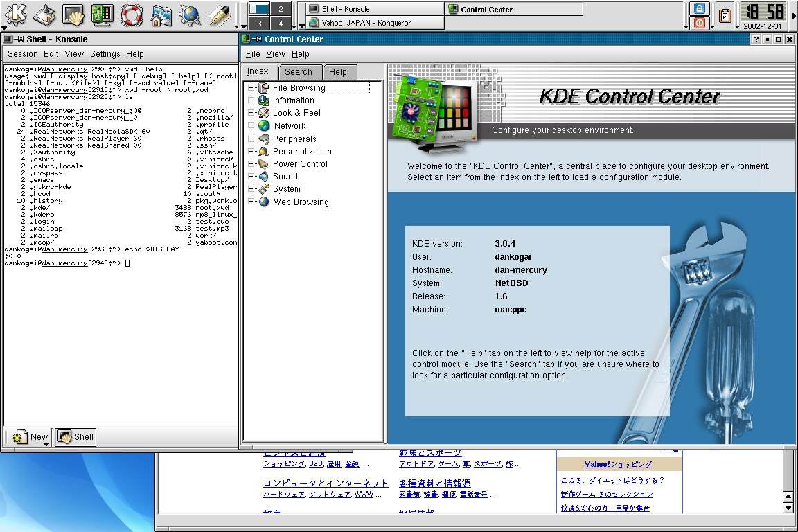Click the lifebuoy help icon in the panel
The image size is (798, 532).
pos(132,15)
